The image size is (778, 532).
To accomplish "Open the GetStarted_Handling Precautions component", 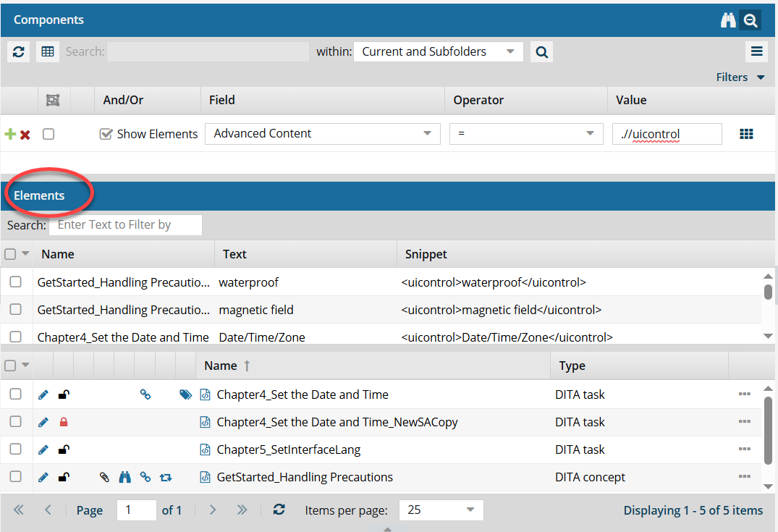I will pos(305,478).
